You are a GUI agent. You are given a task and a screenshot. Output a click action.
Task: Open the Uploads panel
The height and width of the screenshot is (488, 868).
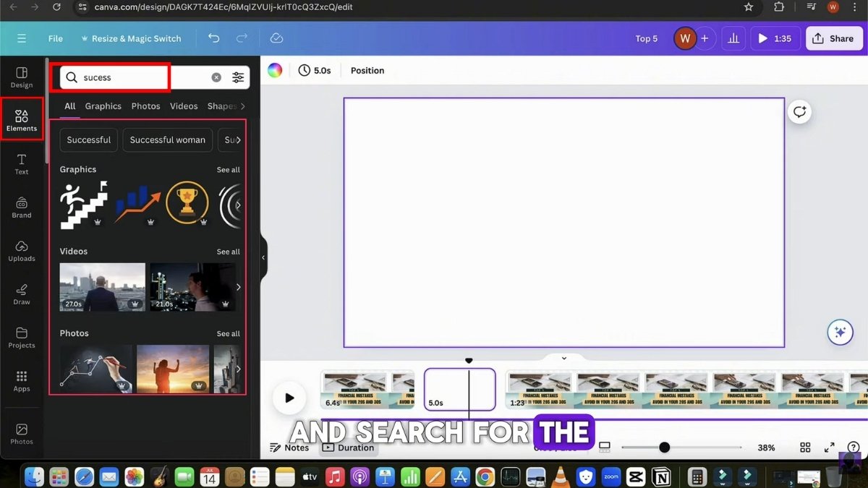click(21, 251)
